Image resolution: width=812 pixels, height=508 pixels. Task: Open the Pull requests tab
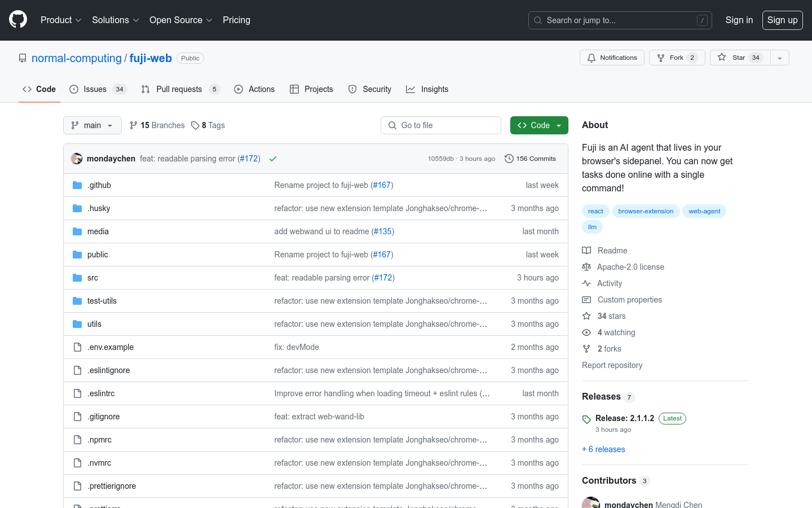point(180,89)
